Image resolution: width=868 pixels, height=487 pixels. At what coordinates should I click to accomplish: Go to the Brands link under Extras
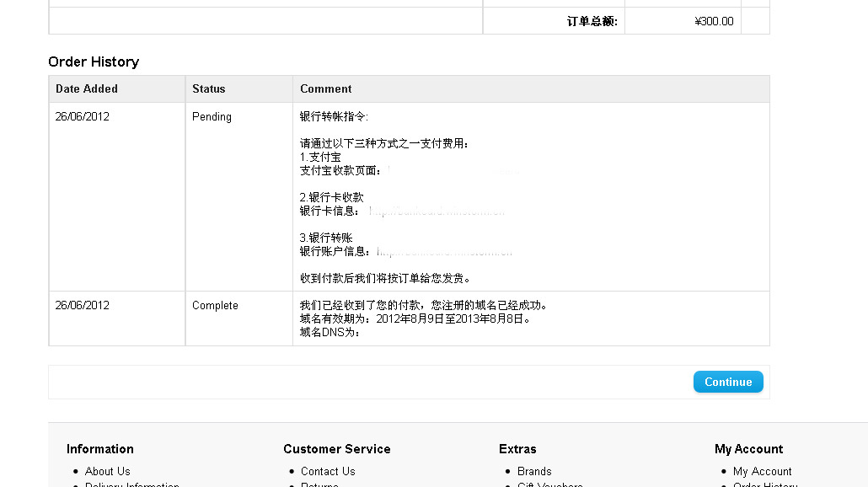click(534, 471)
